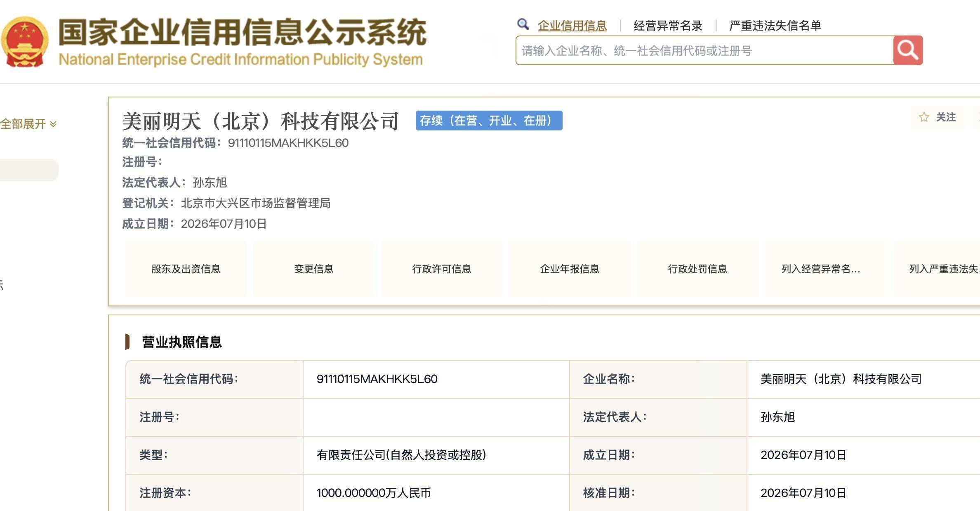Expand all sections via 全部展开
This screenshot has width=980, height=511.
pos(28,124)
